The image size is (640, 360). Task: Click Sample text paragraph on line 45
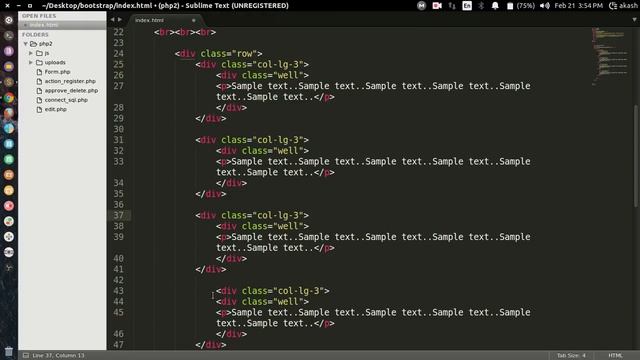click(373, 318)
